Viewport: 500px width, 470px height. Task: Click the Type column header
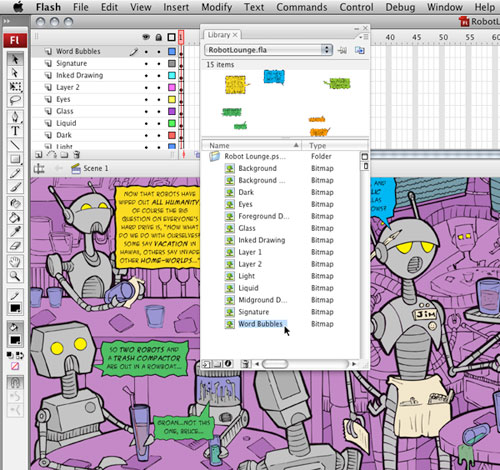click(x=334, y=145)
